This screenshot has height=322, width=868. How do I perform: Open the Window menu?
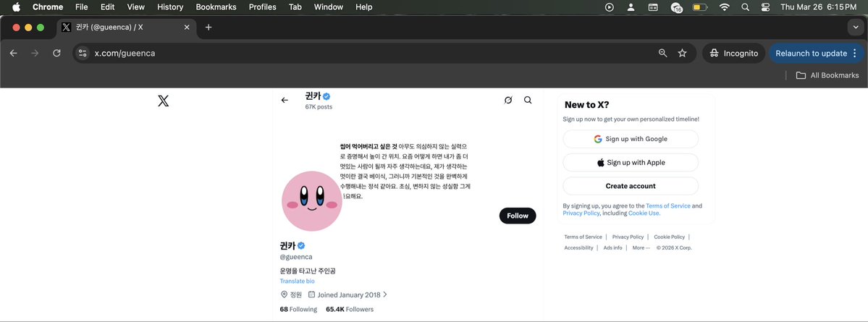[x=329, y=7]
